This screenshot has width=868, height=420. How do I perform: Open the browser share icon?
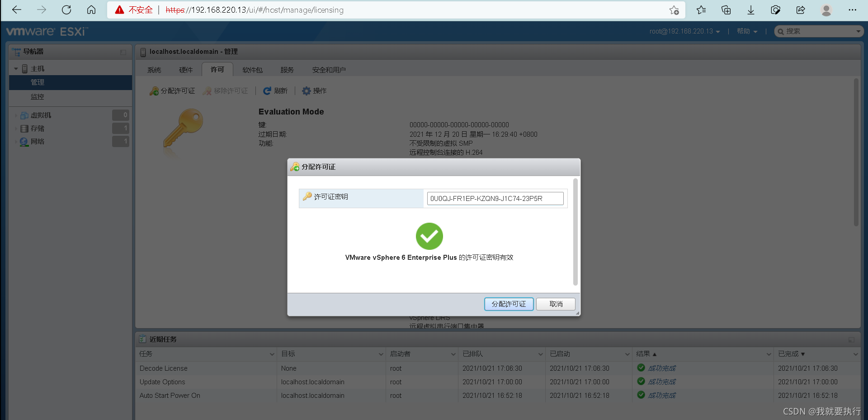[801, 10]
